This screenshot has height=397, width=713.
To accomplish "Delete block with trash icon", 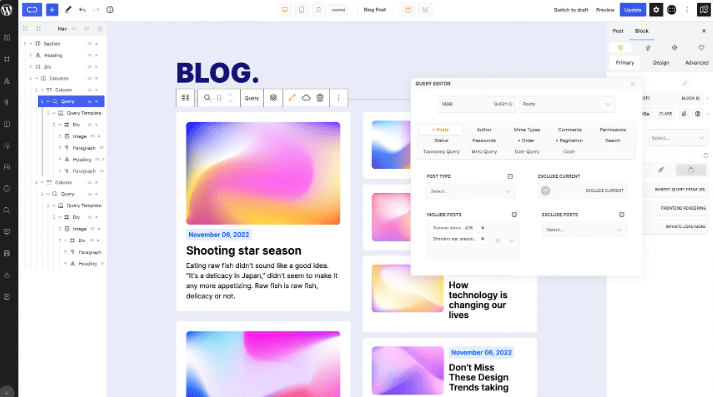I will [x=320, y=98].
